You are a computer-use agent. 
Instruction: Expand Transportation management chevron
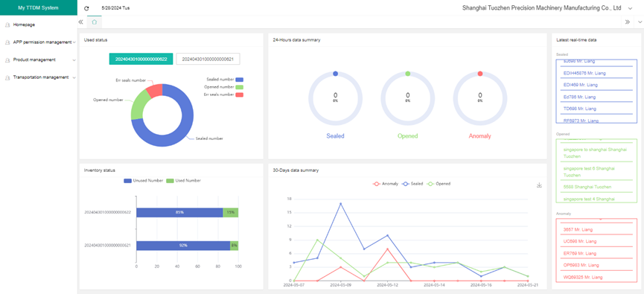click(74, 77)
